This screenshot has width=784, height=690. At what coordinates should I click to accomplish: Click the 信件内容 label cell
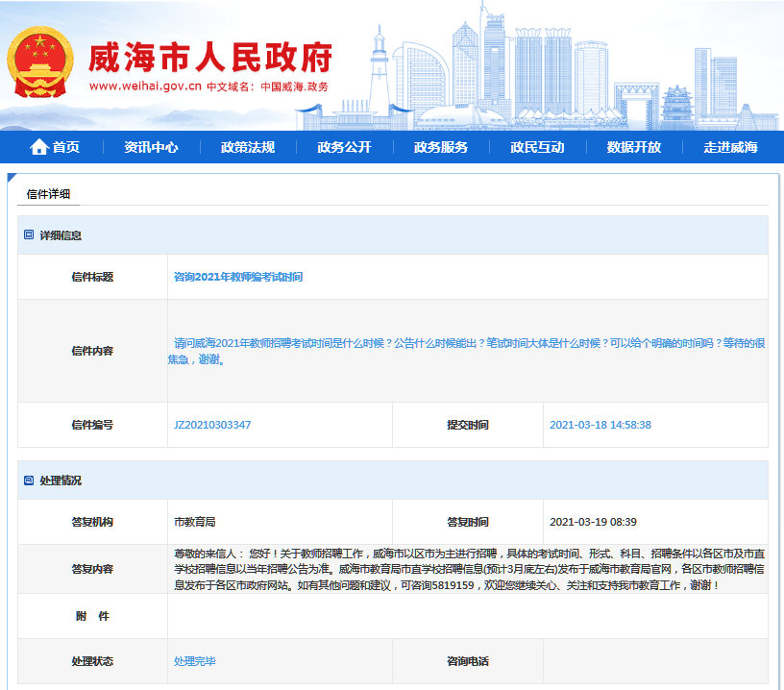[92, 351]
